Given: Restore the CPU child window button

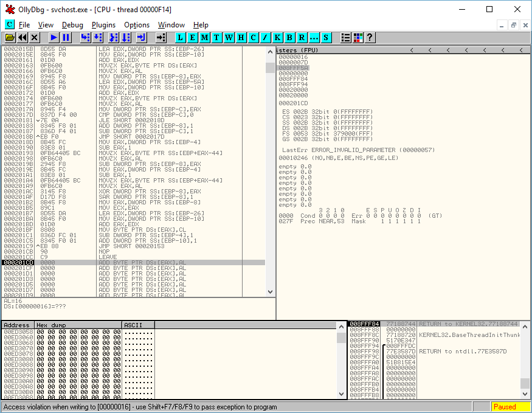Looking at the screenshot, I should [x=514, y=25].
